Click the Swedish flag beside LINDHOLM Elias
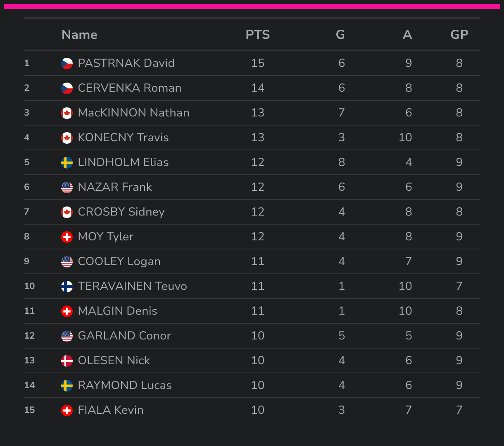 tap(67, 162)
